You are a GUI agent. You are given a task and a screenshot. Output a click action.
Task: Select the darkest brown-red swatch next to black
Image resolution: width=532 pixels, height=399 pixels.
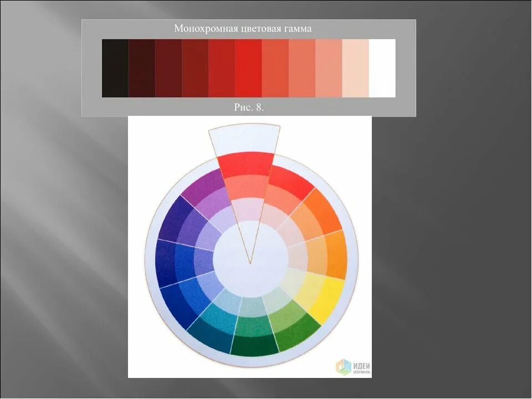[x=142, y=68]
